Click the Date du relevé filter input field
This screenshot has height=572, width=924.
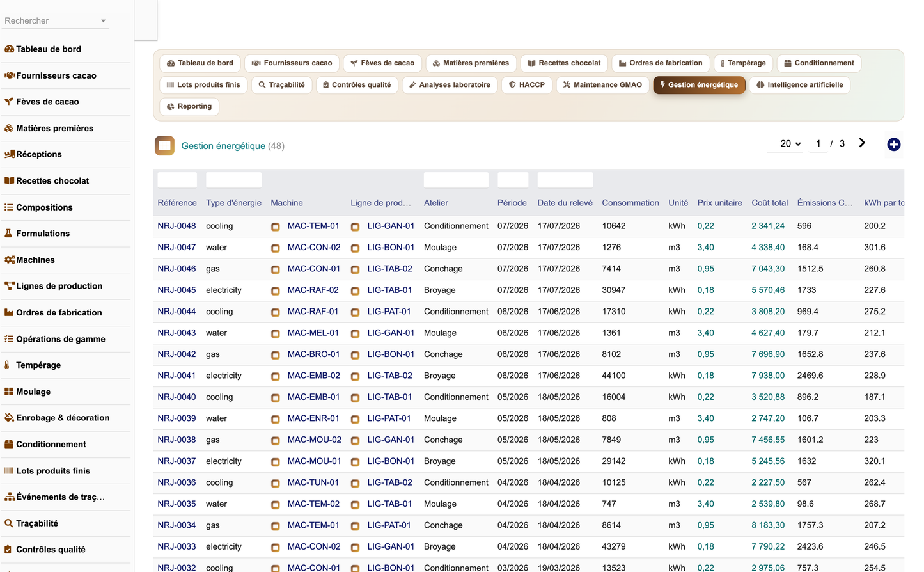point(565,180)
